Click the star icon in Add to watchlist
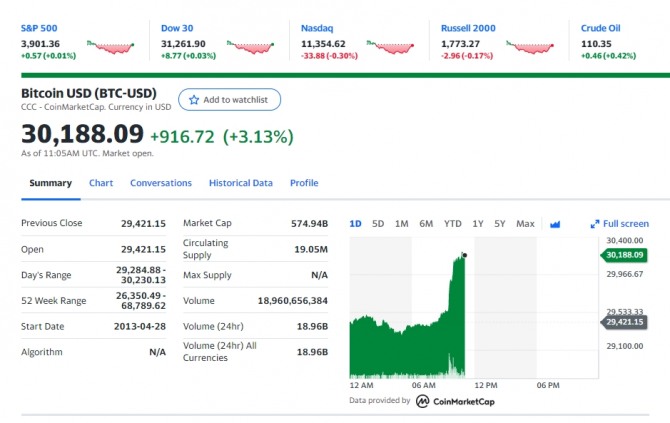Screen dimensions: 670x423 [x=194, y=100]
